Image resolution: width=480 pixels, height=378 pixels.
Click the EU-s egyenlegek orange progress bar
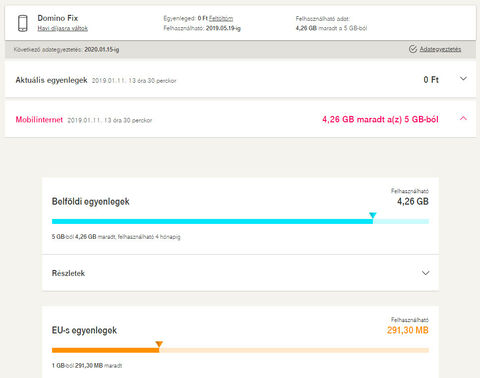(240, 350)
